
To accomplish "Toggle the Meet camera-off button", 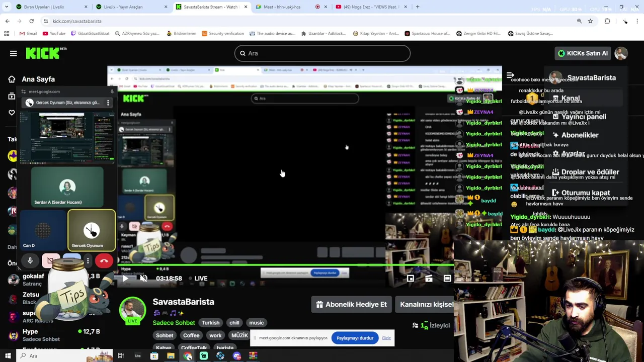I will (50, 260).
